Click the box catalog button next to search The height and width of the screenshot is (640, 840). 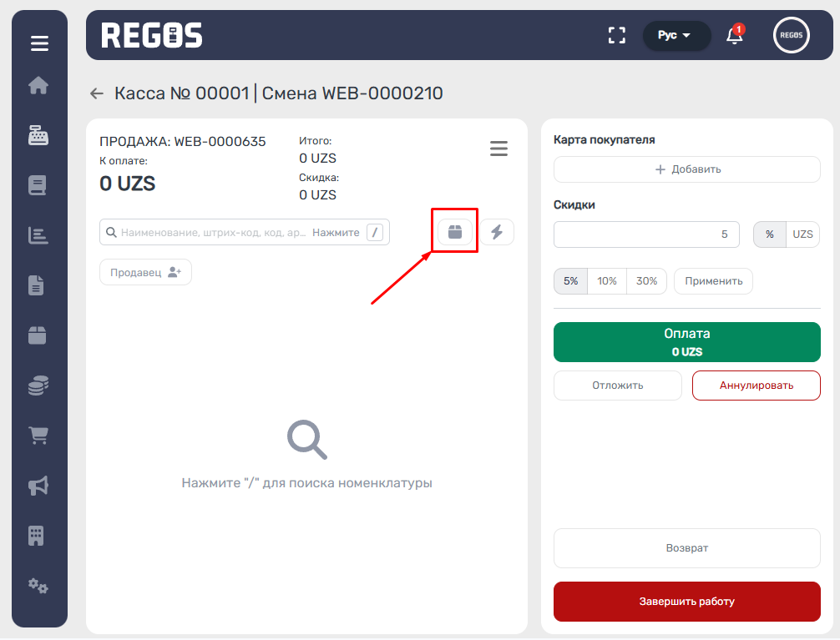pyautogui.click(x=455, y=232)
